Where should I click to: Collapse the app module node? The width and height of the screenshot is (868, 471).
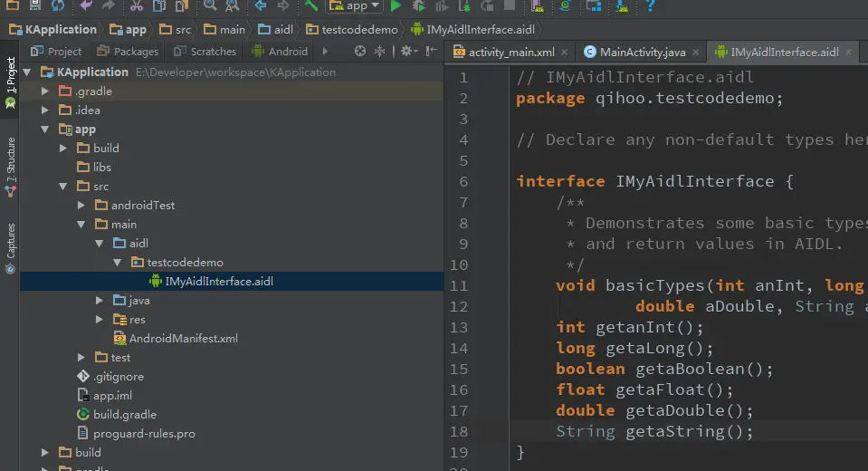45,130
